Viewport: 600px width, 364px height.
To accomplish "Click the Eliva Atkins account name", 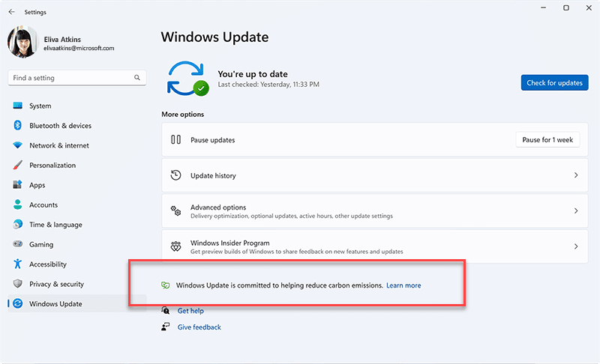I will click(x=62, y=40).
